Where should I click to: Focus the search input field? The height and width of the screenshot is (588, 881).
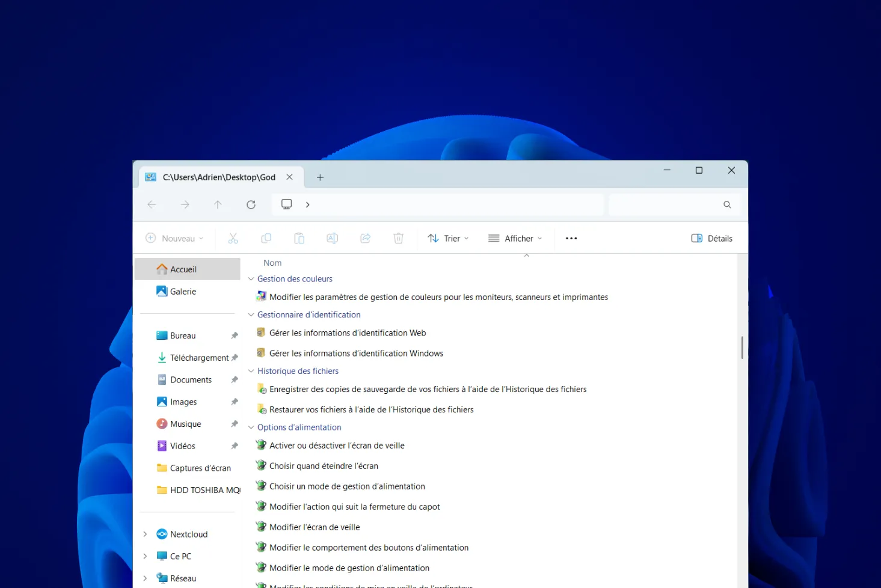pos(674,204)
